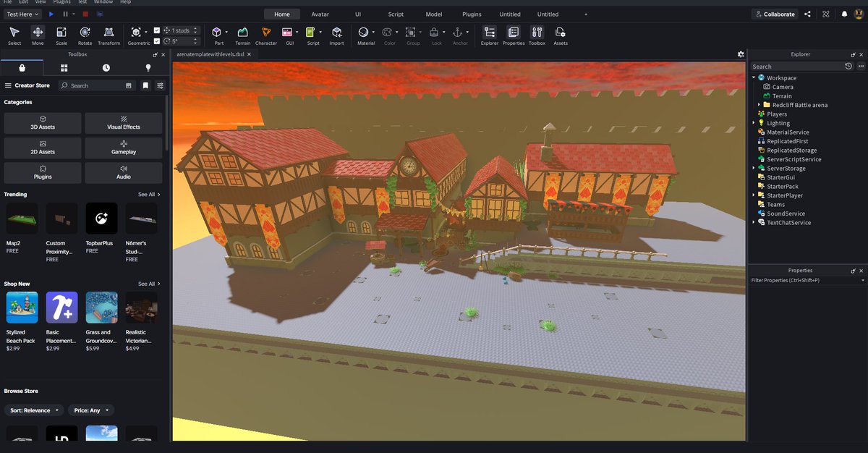Click See All next to Trending
Viewport: 868px width, 453px height.
click(149, 194)
